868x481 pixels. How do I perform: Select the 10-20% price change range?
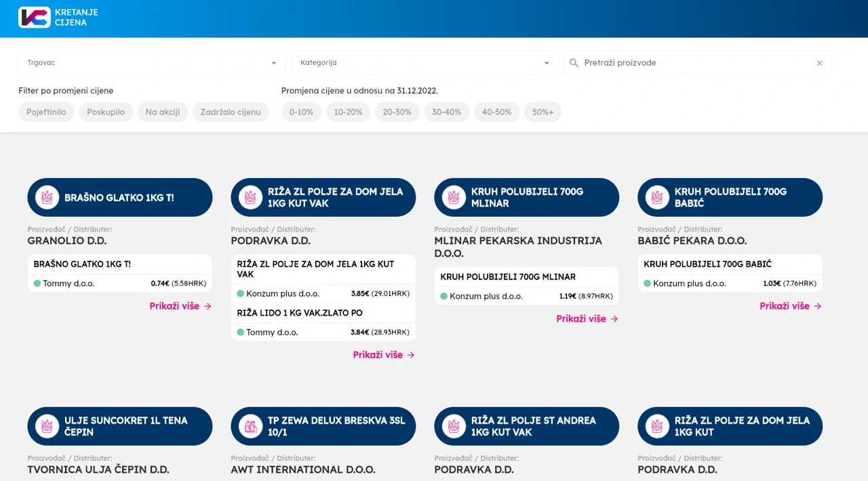[348, 112]
